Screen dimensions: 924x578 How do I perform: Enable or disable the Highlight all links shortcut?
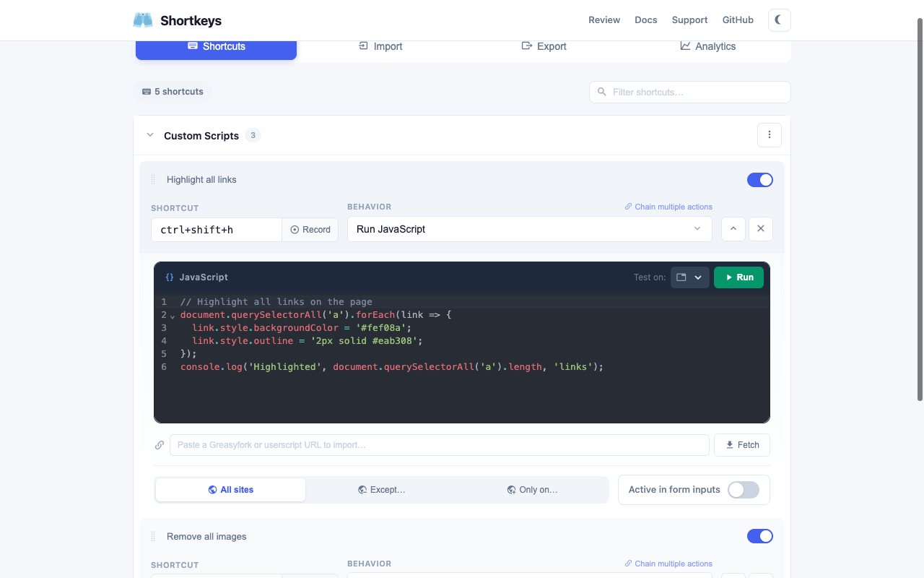coord(760,180)
